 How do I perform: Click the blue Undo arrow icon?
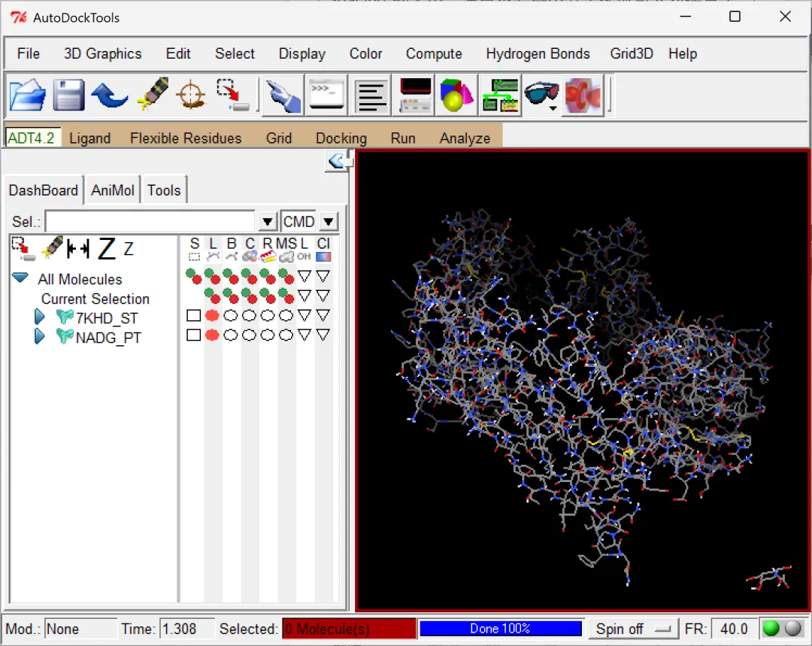(x=109, y=95)
